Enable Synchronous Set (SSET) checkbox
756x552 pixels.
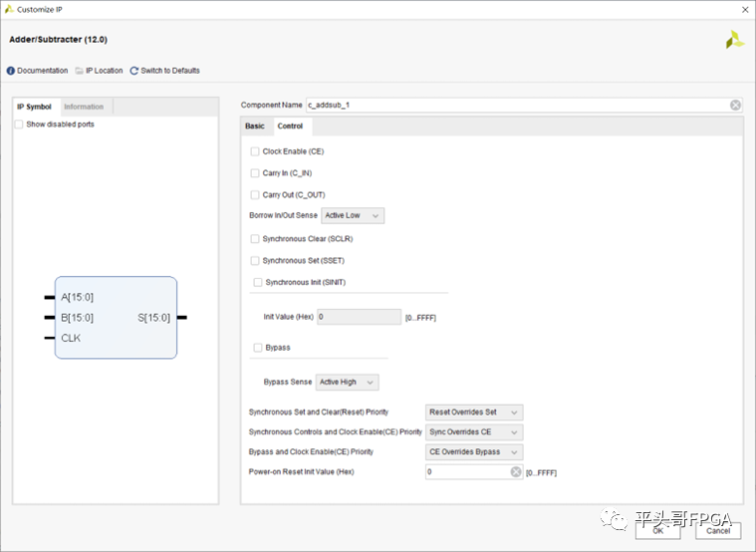tap(255, 261)
